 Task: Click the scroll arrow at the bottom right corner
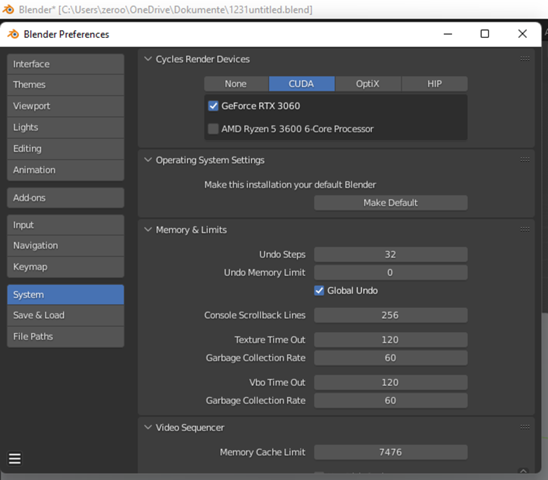coord(523,471)
